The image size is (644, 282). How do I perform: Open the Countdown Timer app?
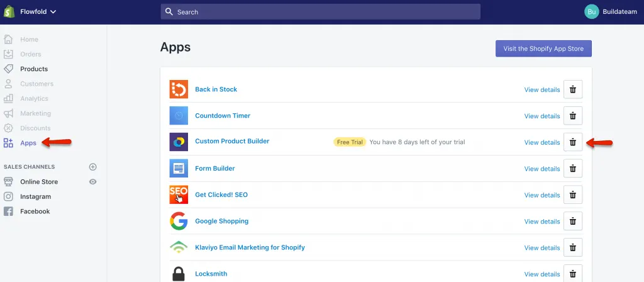[223, 116]
